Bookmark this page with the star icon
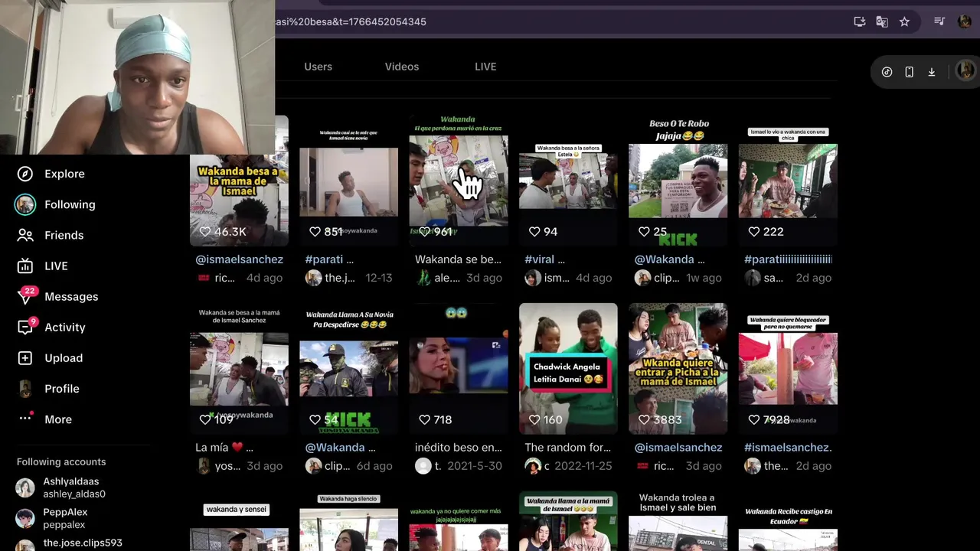 (x=904, y=21)
